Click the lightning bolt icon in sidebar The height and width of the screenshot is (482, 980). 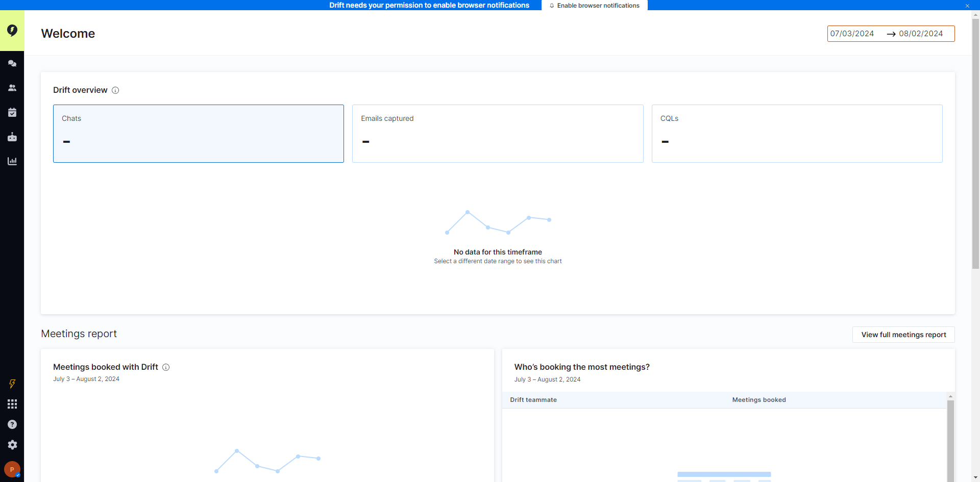tap(12, 384)
